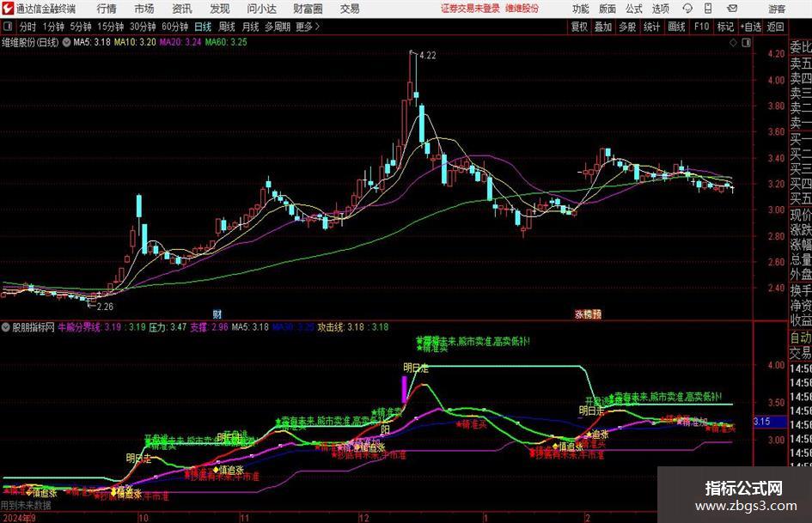Open the 问小达 menu
The height and width of the screenshot is (523, 812).
[x=261, y=9]
